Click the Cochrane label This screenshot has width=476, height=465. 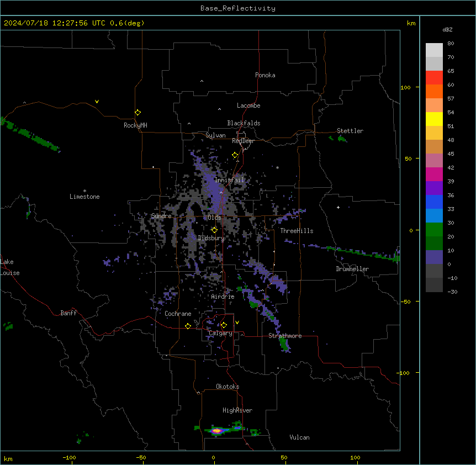(x=178, y=314)
